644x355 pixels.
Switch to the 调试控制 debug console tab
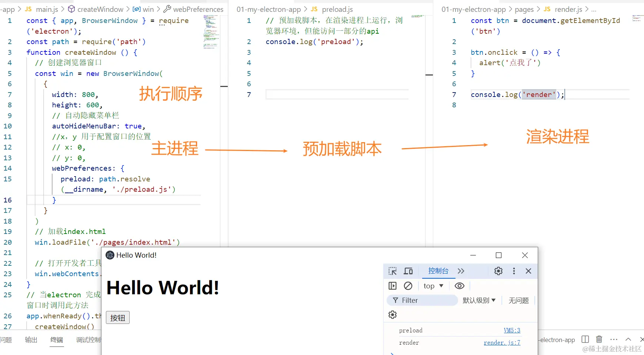coord(88,340)
